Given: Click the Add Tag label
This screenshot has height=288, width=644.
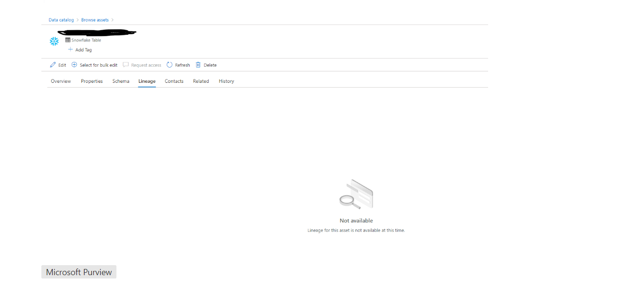Looking at the screenshot, I should point(84,50).
